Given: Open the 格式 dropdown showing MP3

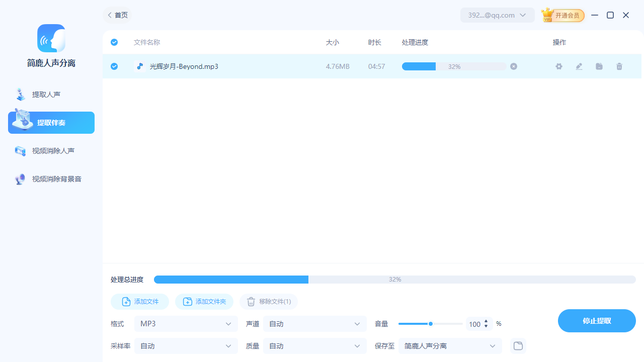Looking at the screenshot, I should [x=186, y=323].
